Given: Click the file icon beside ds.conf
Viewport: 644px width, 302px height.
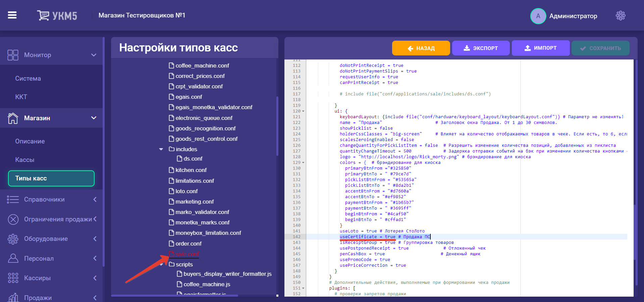Looking at the screenshot, I should (x=179, y=159).
